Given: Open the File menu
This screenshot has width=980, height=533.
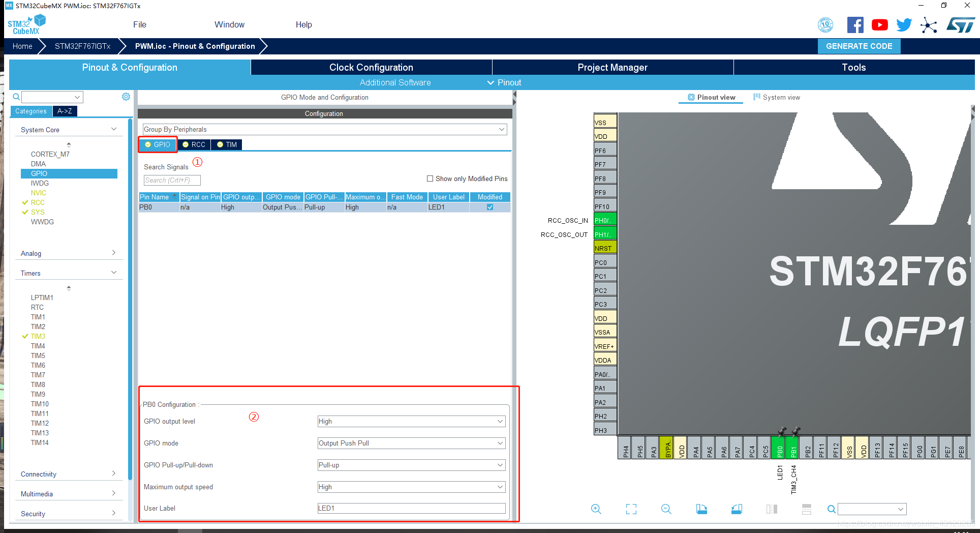Looking at the screenshot, I should 140,24.
